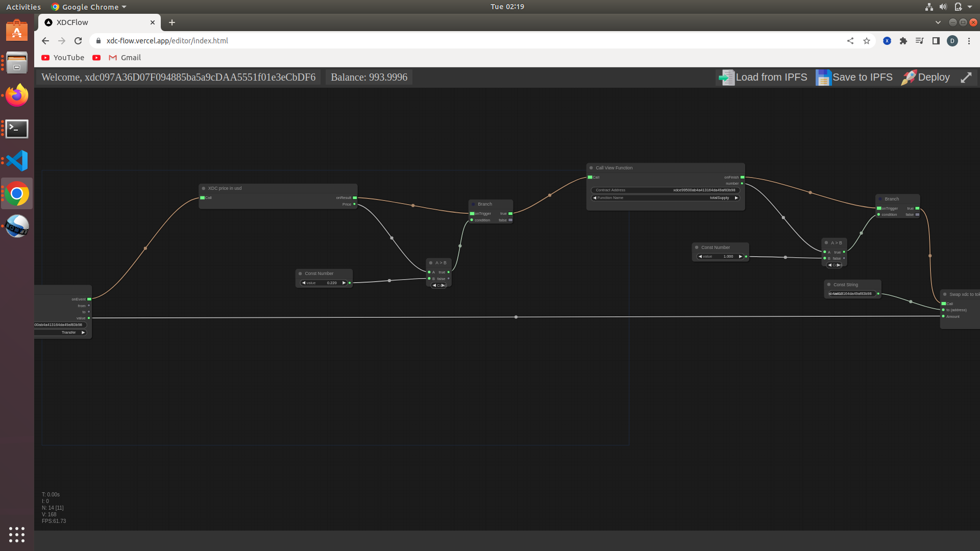
Task: Click left arrow of Function Name selector
Action: [x=595, y=198]
